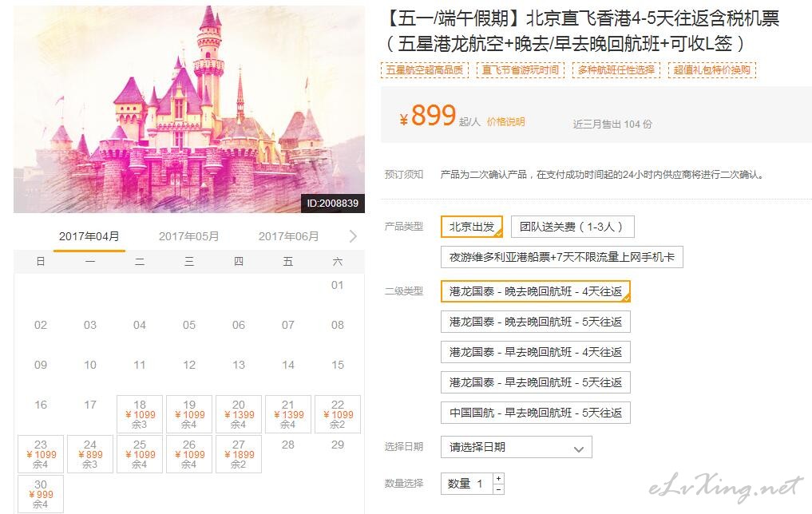Click unavailable date 17 in April calendar
This screenshot has width=812, height=514.
[90, 405]
